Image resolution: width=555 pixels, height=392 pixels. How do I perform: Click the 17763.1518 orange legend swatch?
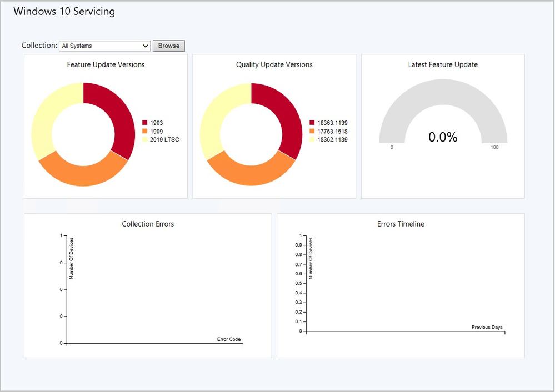pyautogui.click(x=312, y=131)
